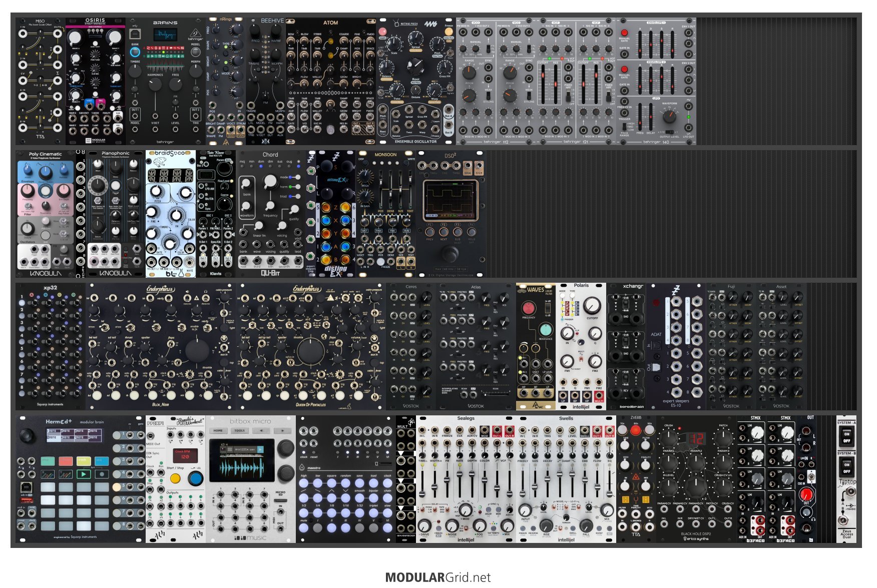Tap the Maestro mute button
This screenshot has width=877, height=588.
point(304,527)
